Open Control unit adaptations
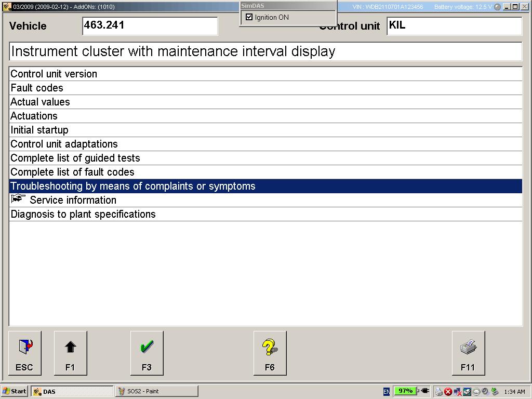 click(x=64, y=144)
